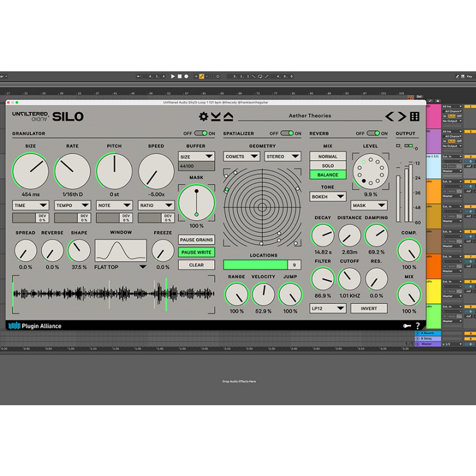Open help with the question mark icon
The image size is (476, 476).
418,325
